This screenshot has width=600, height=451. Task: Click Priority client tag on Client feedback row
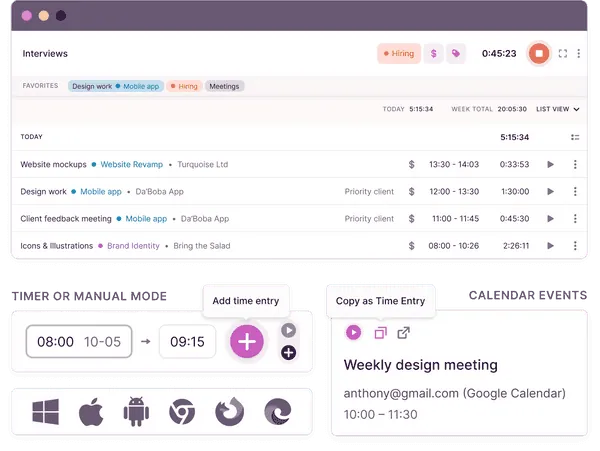coord(369,219)
